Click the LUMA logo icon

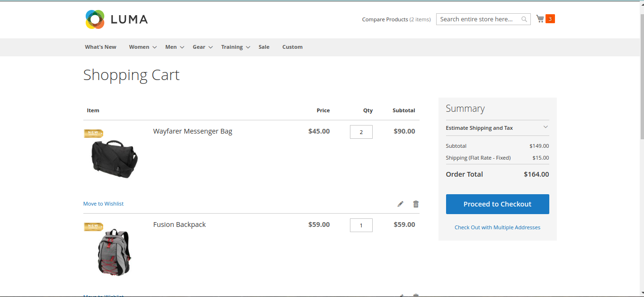pos(95,19)
